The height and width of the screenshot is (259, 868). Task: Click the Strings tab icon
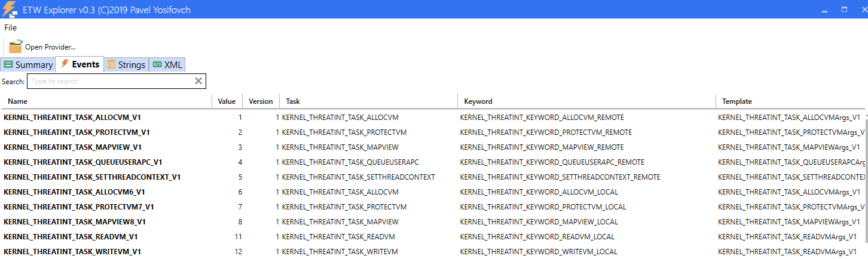(111, 65)
